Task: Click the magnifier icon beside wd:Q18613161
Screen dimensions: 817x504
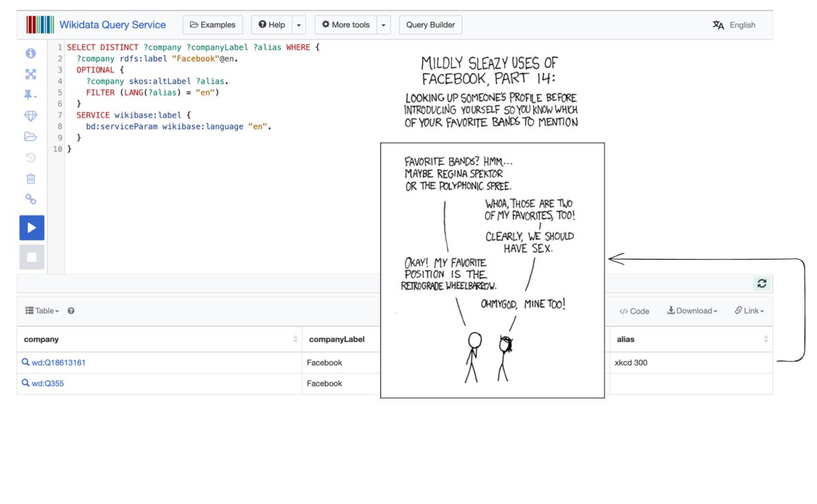Action: [x=26, y=363]
